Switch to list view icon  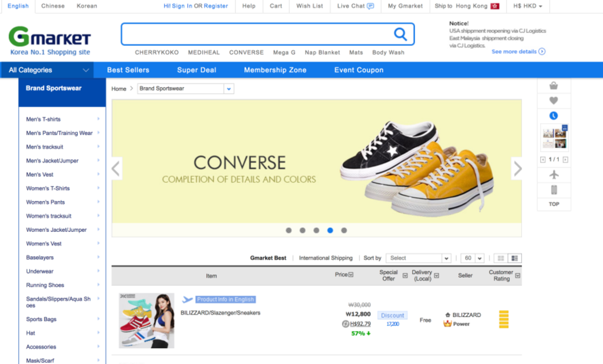(x=514, y=259)
